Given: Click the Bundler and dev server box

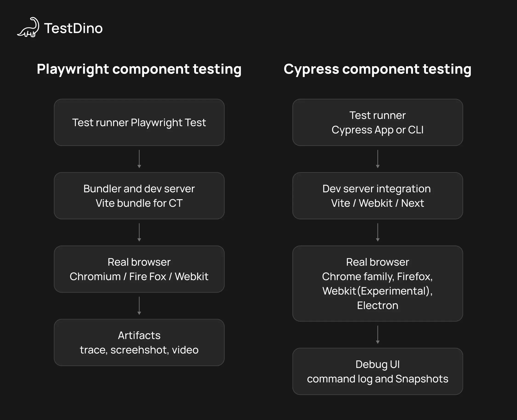Looking at the screenshot, I should click(x=139, y=196).
